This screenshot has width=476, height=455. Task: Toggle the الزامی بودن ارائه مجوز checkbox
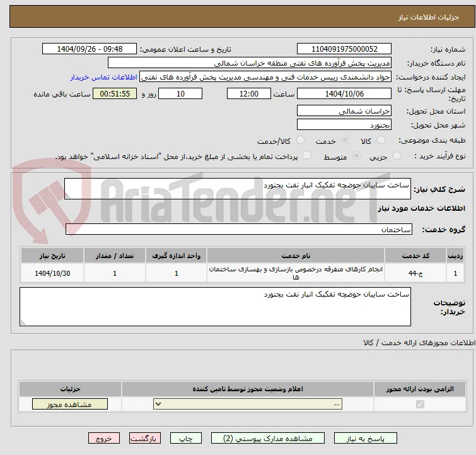tap(420, 405)
